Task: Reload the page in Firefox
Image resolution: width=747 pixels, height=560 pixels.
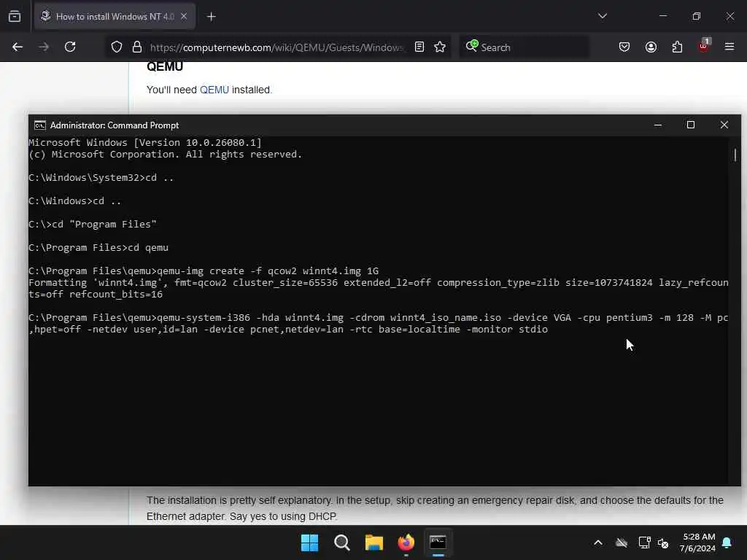Action: 70,47
